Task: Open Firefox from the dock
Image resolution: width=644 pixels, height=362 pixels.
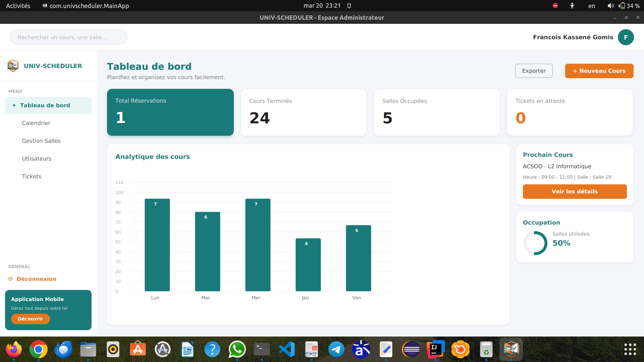Action: (x=14, y=349)
